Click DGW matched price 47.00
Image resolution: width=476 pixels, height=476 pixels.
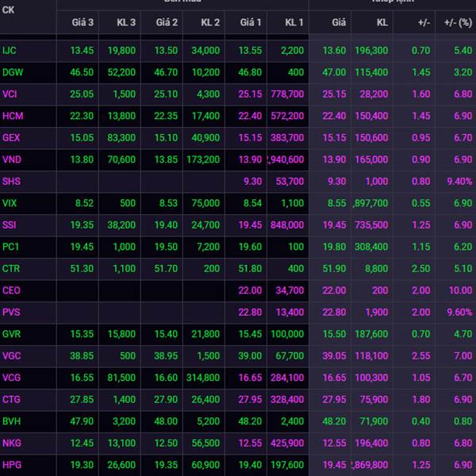334,72
